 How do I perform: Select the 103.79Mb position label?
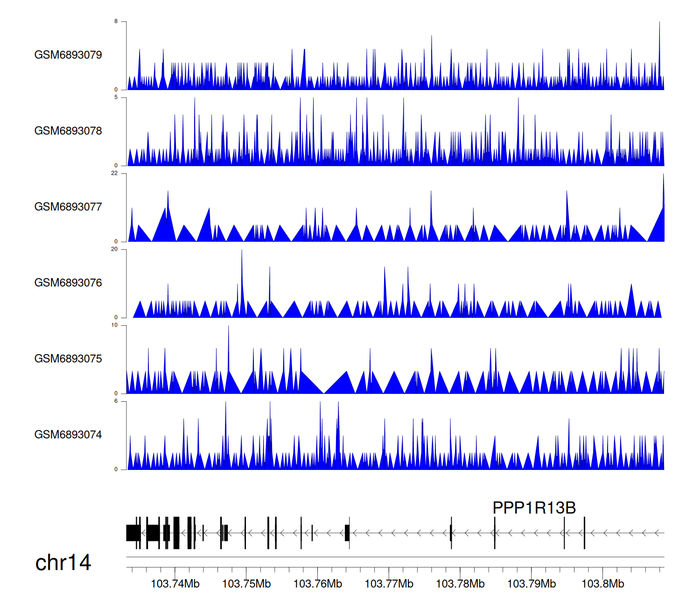coord(532,584)
